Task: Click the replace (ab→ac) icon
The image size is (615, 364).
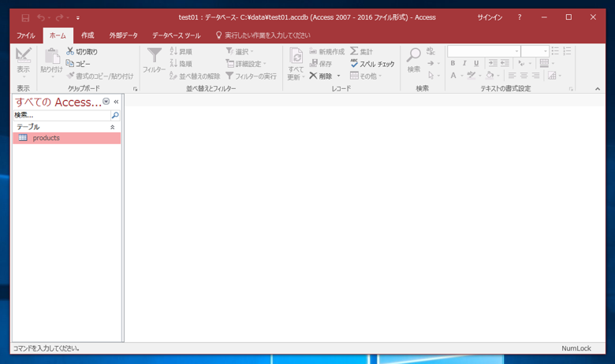Action: [x=430, y=51]
